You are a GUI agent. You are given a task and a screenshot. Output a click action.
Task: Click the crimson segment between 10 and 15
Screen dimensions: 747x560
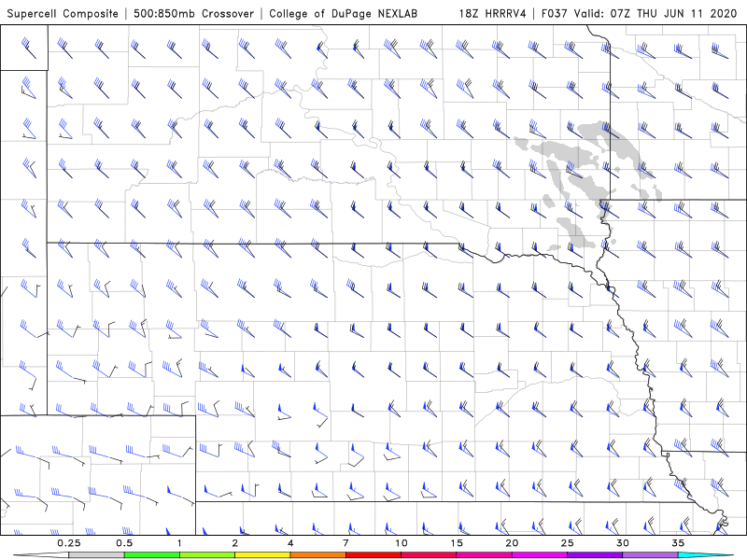[x=429, y=555]
